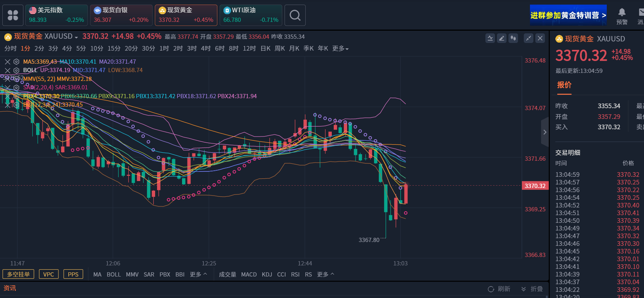Open the indicator line icon in chart toolbar
Viewport: 644px width, 298px height.
pyautogui.click(x=490, y=38)
